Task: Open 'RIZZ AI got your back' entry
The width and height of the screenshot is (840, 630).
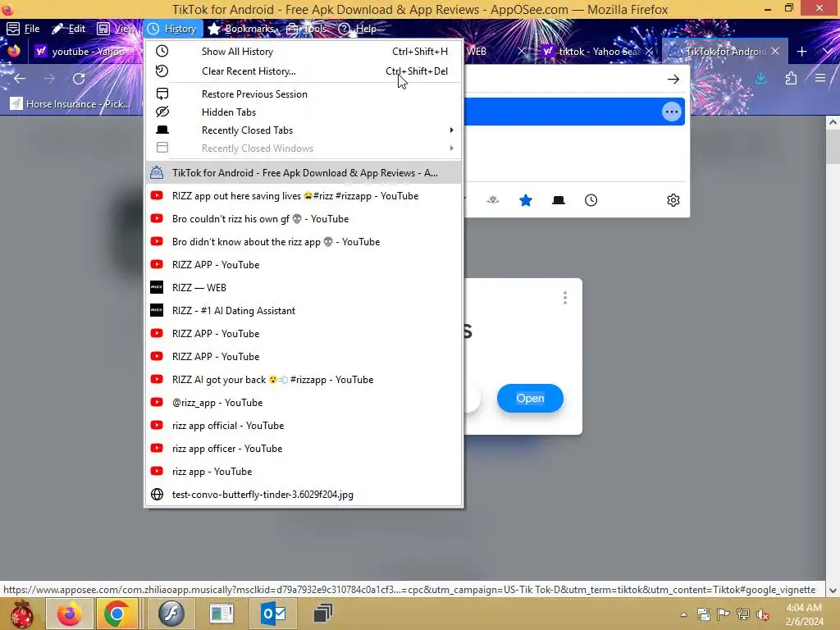Action: coord(304,380)
